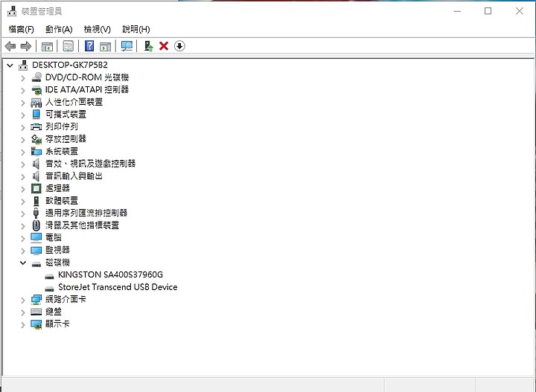Viewport: 536px width, 392px height.
Task: Open the 說明(H) menu
Action: click(136, 29)
